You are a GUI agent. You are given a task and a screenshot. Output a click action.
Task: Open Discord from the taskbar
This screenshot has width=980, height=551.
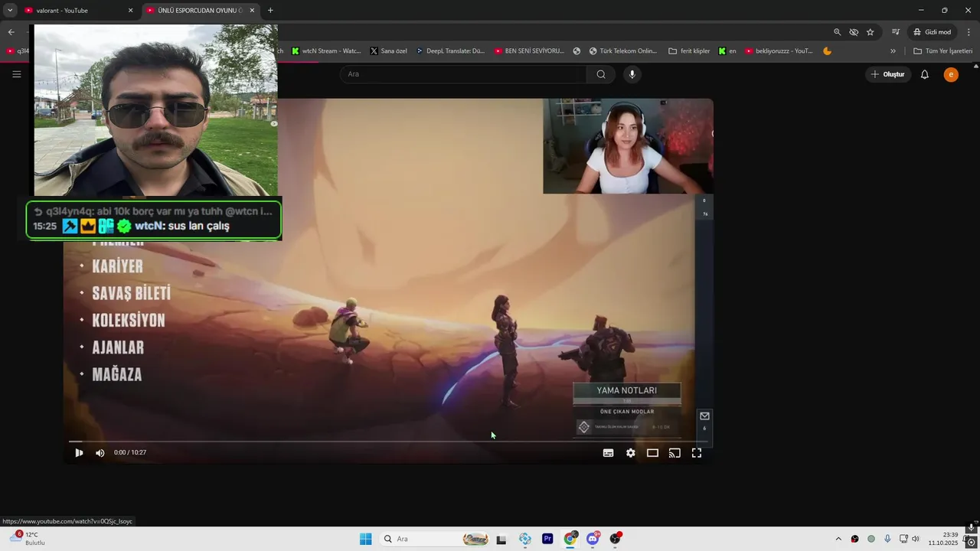593,539
